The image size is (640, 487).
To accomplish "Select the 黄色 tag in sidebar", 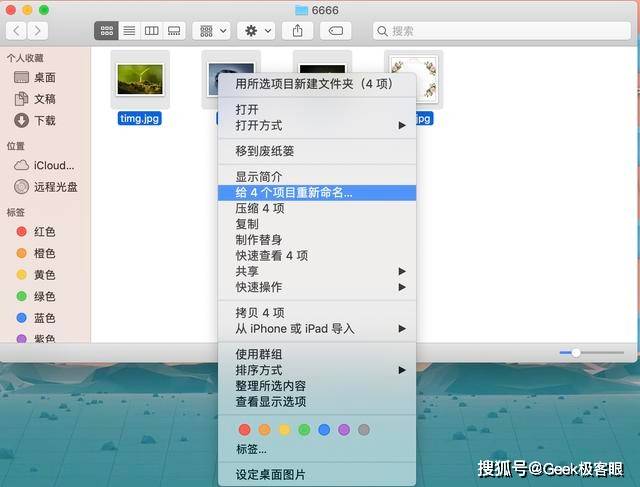I will pos(45,275).
